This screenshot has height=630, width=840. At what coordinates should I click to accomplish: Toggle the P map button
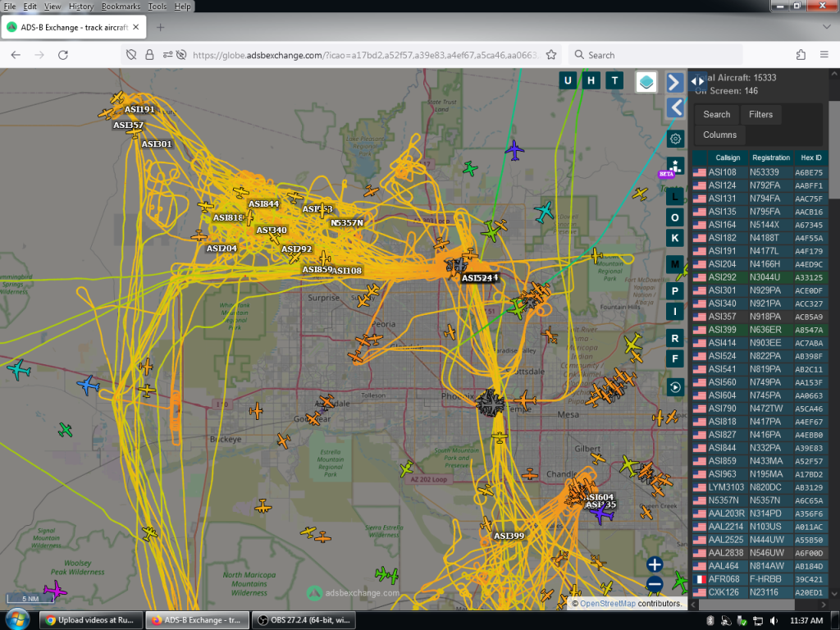click(675, 291)
